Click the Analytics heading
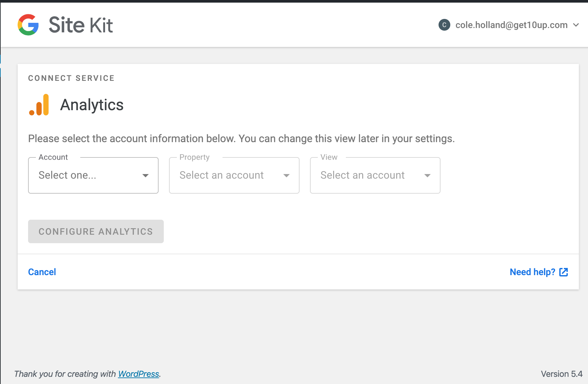Screen dimensions: 588x384 (x=92, y=105)
